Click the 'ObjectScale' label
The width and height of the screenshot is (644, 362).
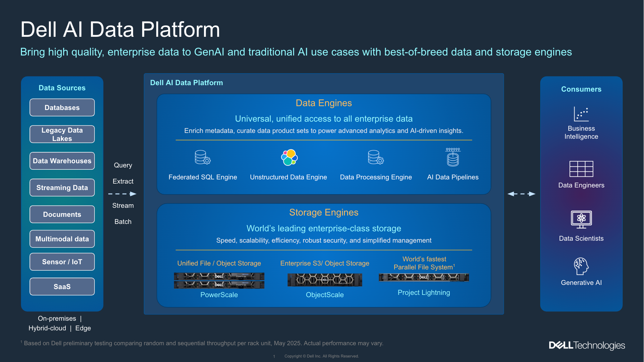coord(325,295)
